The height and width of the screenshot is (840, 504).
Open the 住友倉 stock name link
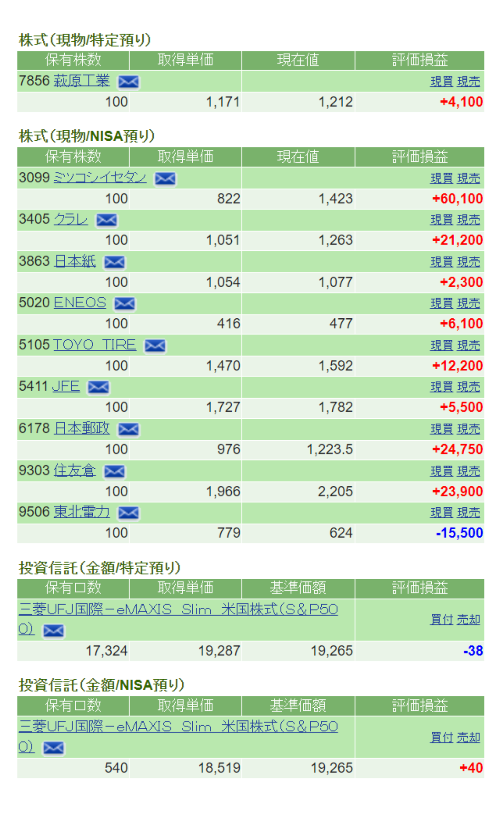click(75, 470)
